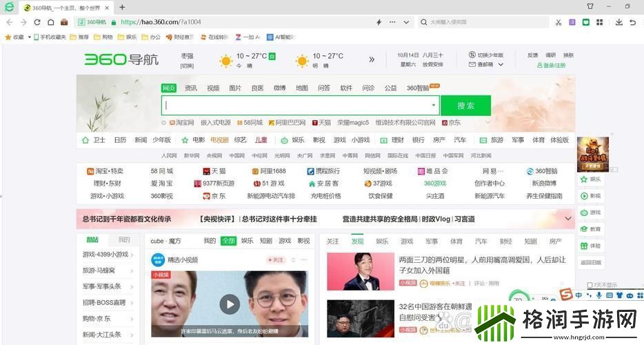Click 登录/注册 link

click(x=551, y=66)
